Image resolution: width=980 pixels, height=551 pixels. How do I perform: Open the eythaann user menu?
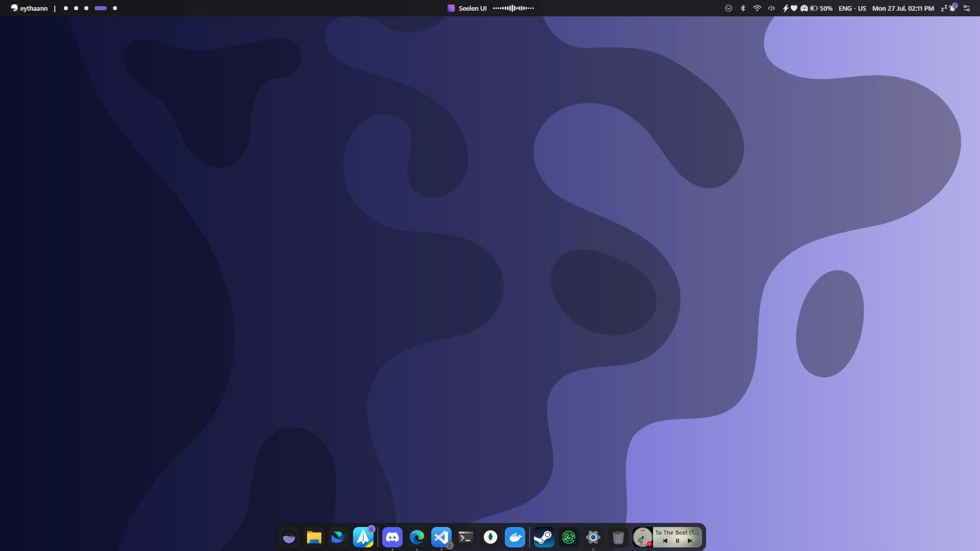(29, 8)
